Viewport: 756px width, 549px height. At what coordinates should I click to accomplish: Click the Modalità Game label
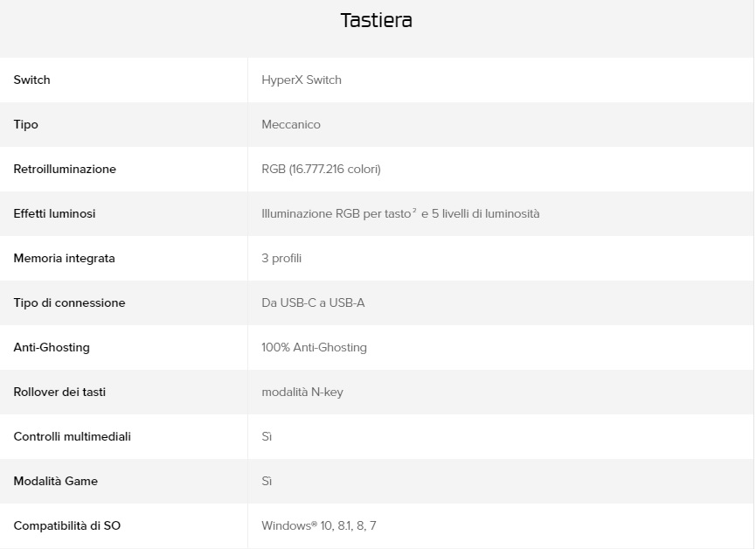(56, 482)
